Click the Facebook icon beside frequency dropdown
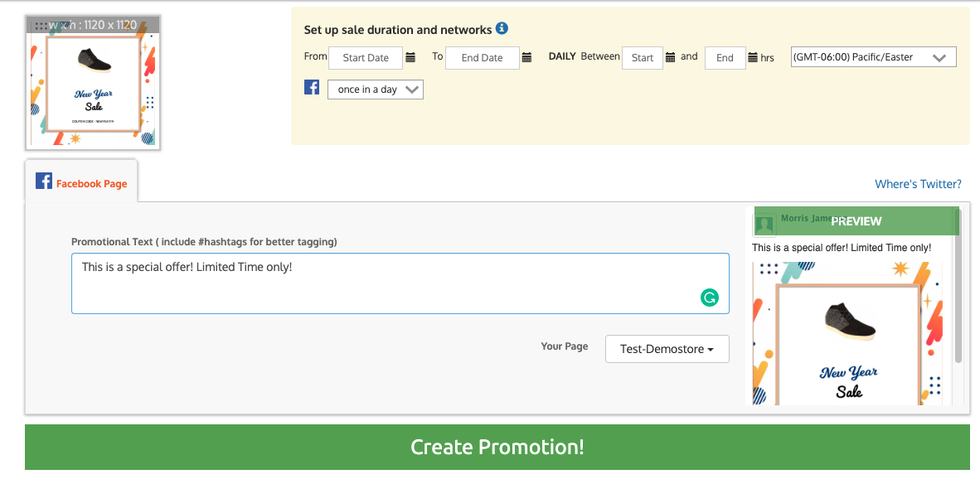The height and width of the screenshot is (484, 980). click(312, 87)
